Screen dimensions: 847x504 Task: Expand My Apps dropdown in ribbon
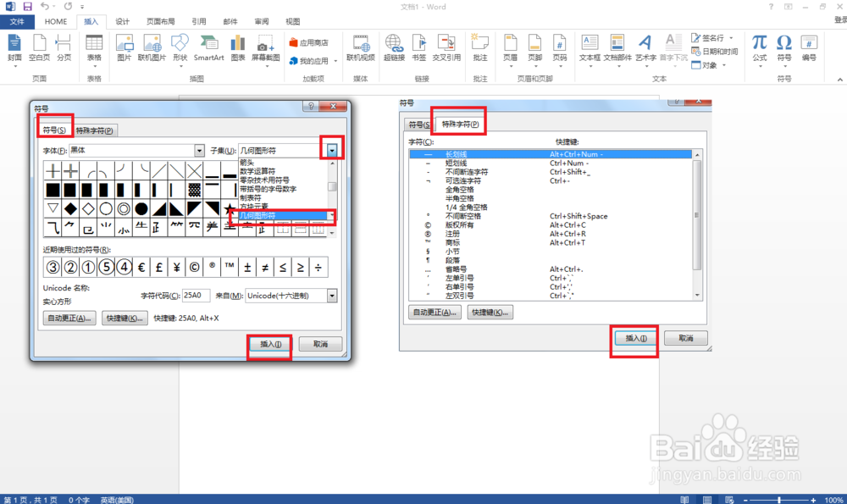335,61
